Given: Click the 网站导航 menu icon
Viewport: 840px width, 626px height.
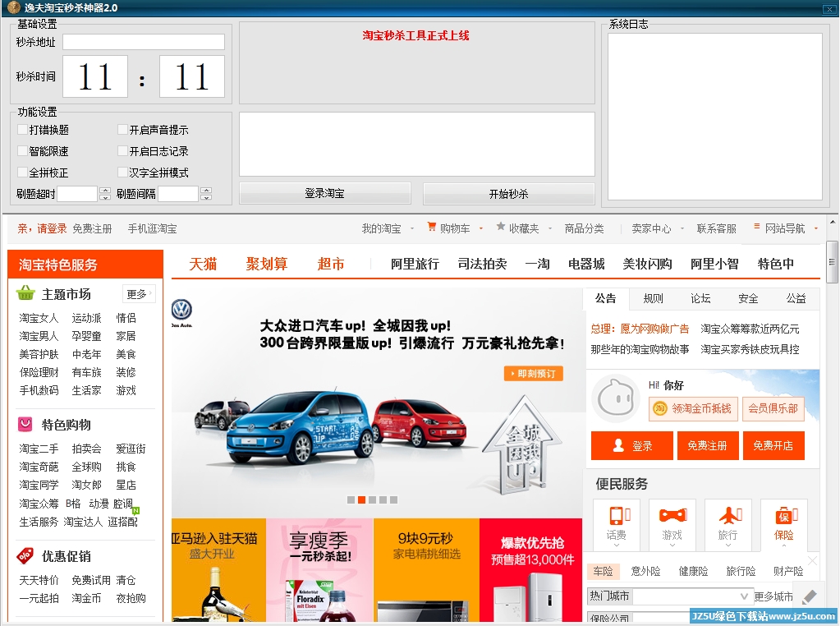Looking at the screenshot, I should coord(756,227).
